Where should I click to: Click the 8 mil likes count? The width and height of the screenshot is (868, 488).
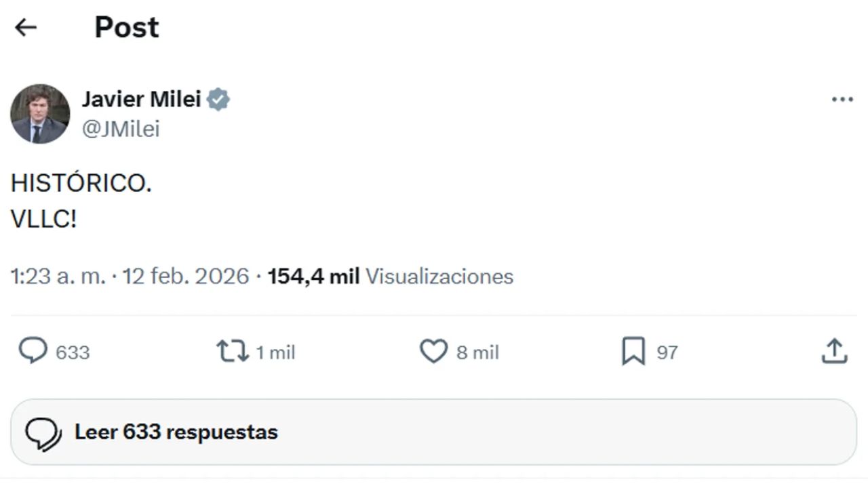click(477, 352)
